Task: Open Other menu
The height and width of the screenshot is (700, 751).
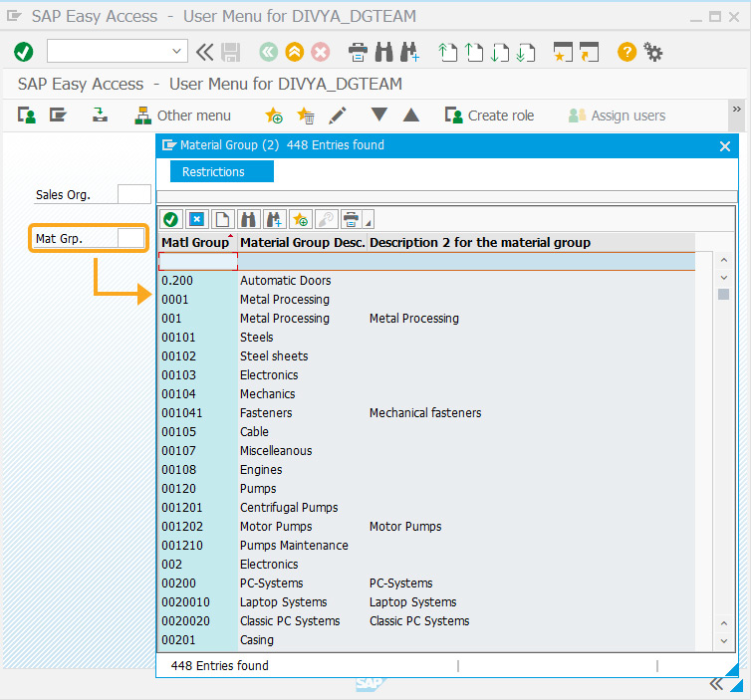Action: click(x=182, y=116)
